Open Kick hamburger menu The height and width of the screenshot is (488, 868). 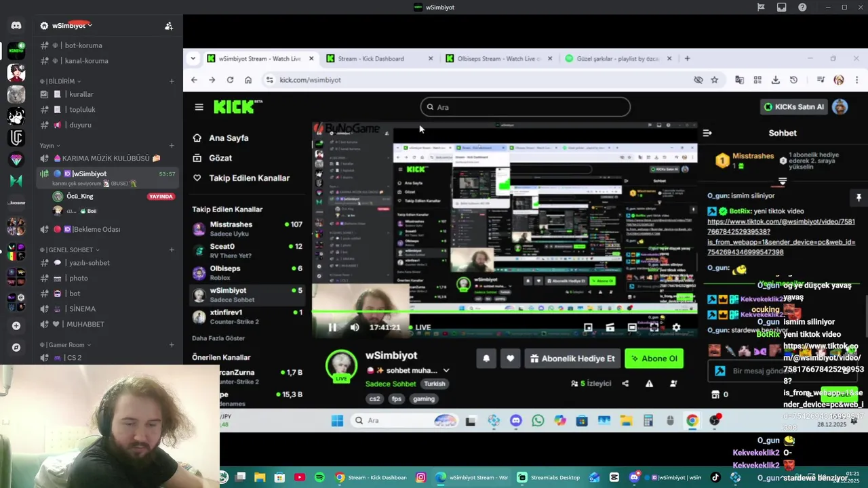[x=199, y=107]
